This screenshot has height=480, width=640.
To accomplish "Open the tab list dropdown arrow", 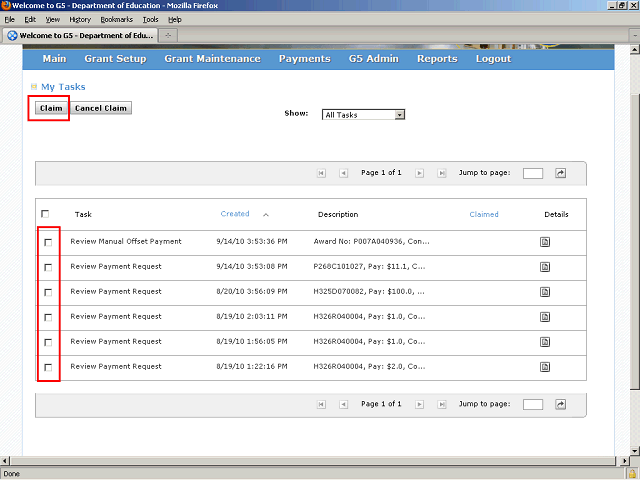I will pos(635,36).
